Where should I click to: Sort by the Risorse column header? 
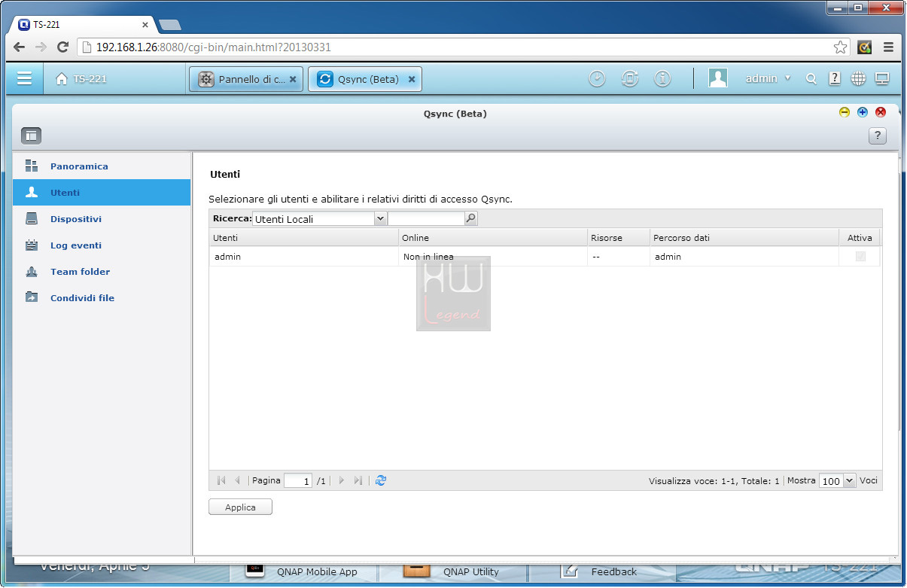click(618, 238)
